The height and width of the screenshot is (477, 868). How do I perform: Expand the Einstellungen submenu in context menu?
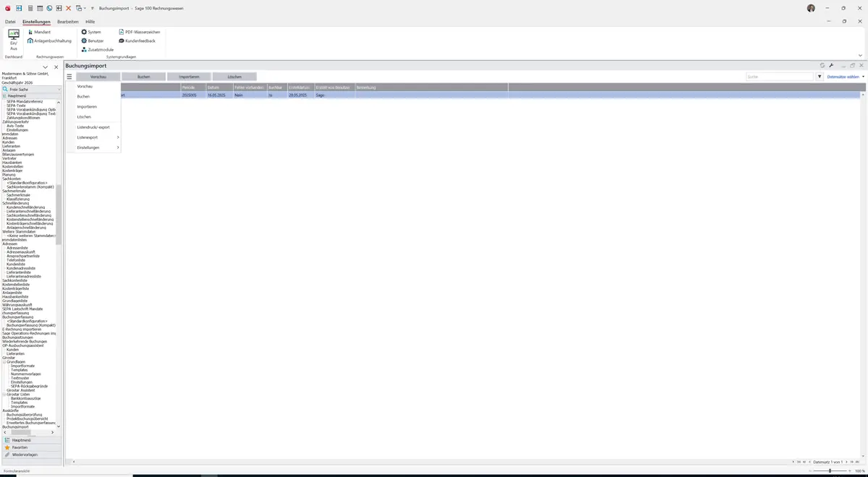[x=98, y=147]
